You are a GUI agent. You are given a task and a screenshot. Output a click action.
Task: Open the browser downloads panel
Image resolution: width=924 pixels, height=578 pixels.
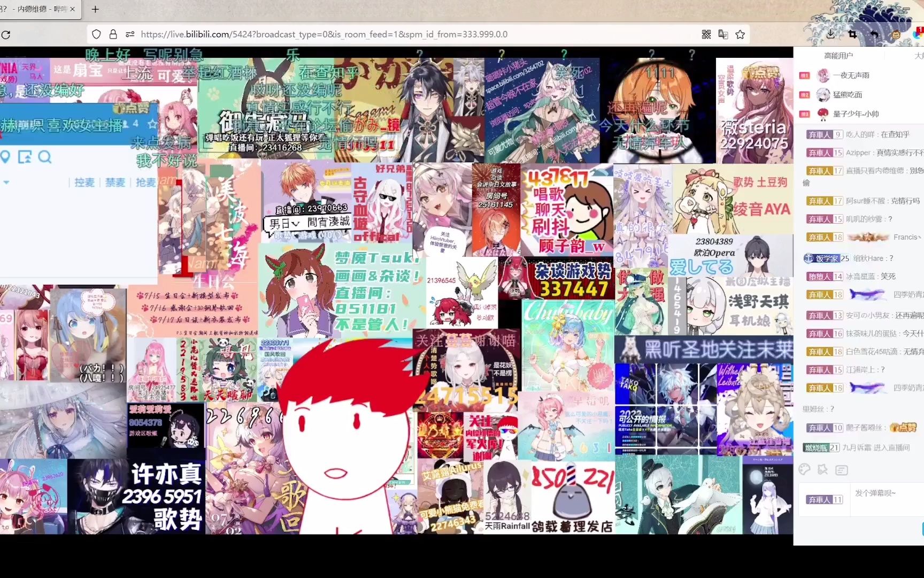point(830,34)
